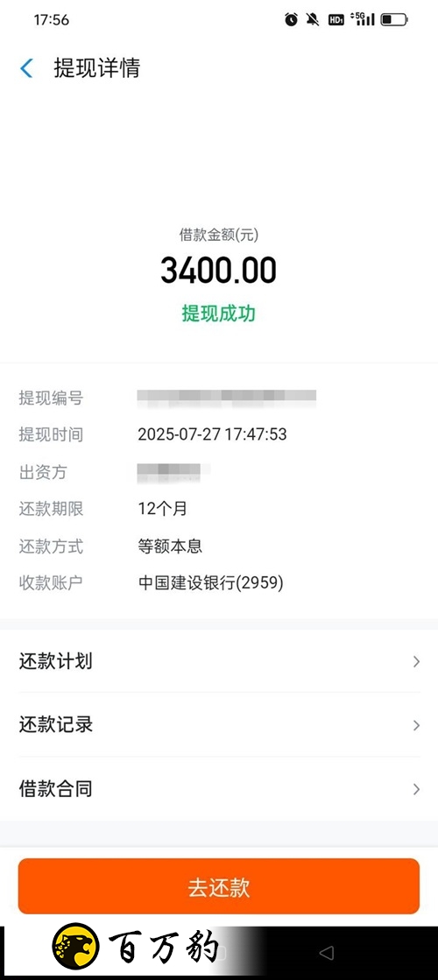Expand the 还款记录 chevron
This screenshot has width=438, height=980.
416,725
